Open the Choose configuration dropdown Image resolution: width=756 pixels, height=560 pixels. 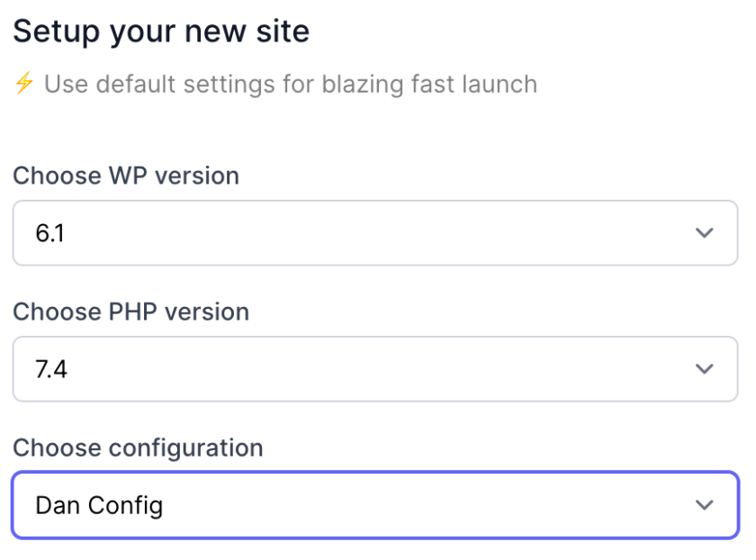pyautogui.click(x=375, y=505)
